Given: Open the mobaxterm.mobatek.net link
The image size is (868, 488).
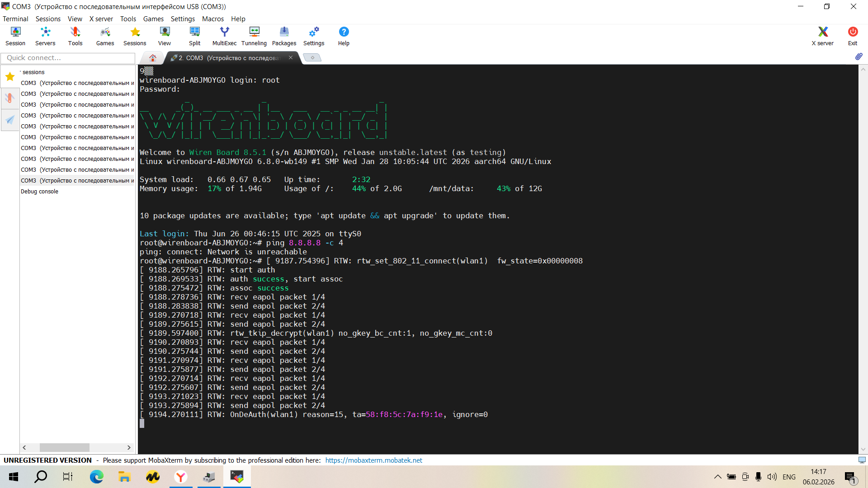Looking at the screenshot, I should (x=373, y=460).
